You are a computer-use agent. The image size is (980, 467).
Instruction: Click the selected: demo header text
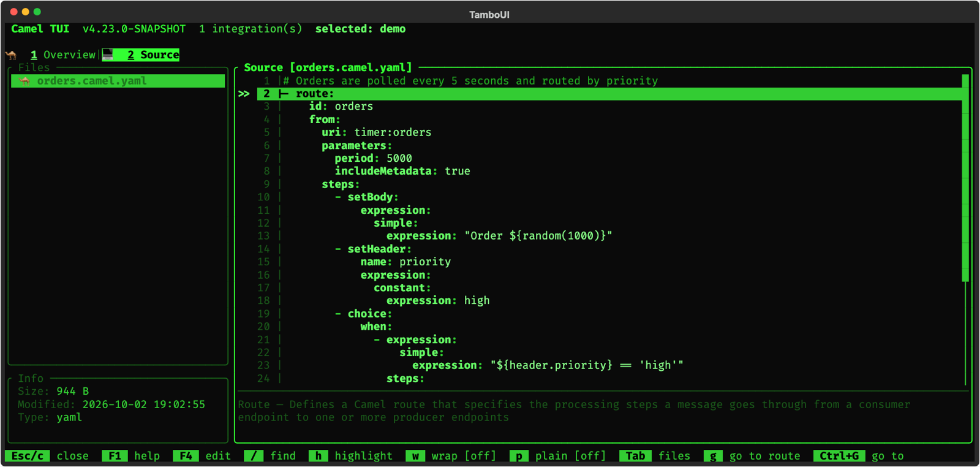360,29
